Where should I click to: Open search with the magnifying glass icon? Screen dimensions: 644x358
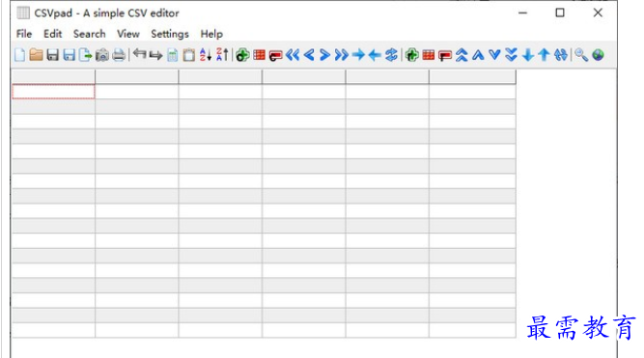click(x=580, y=55)
